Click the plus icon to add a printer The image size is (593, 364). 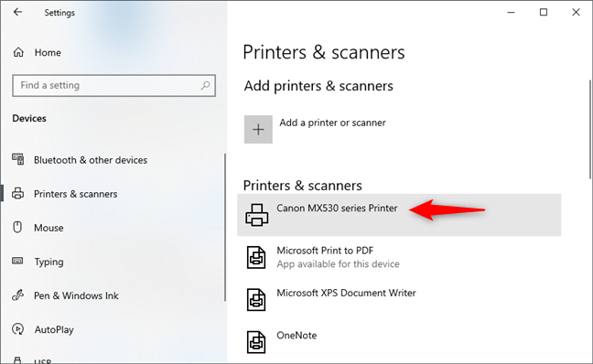(258, 130)
